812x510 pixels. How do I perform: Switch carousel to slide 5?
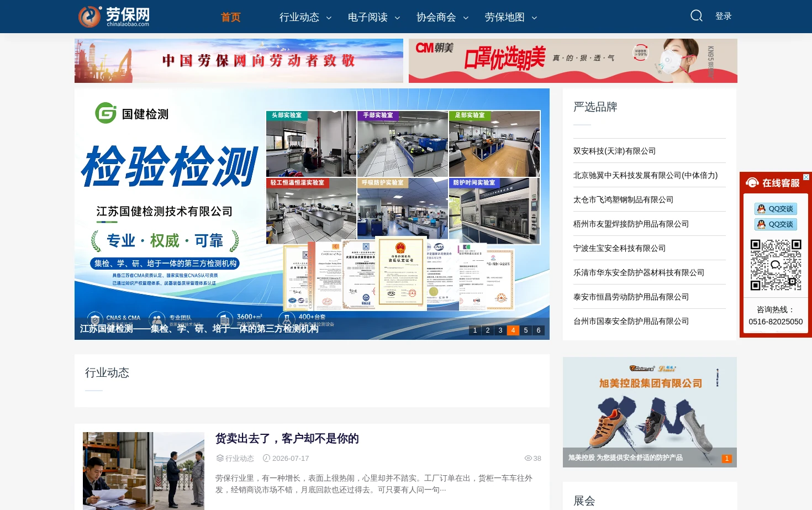pyautogui.click(x=526, y=330)
